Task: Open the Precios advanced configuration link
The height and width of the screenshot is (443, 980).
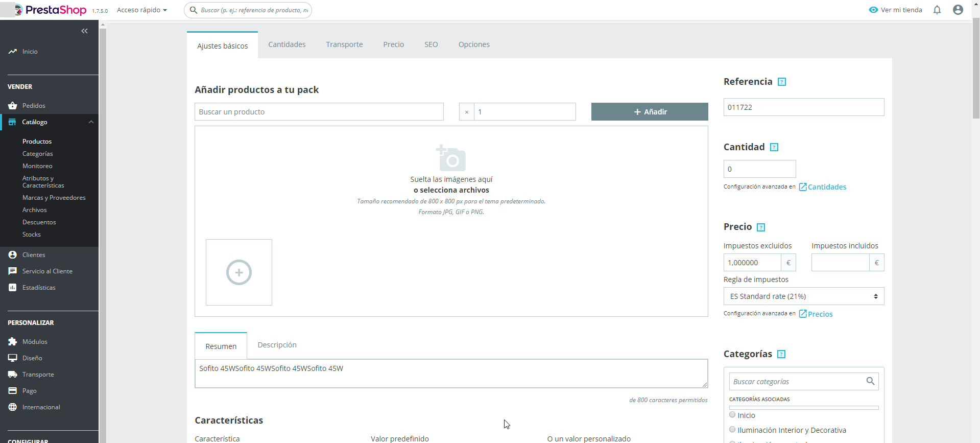Action: coord(816,314)
